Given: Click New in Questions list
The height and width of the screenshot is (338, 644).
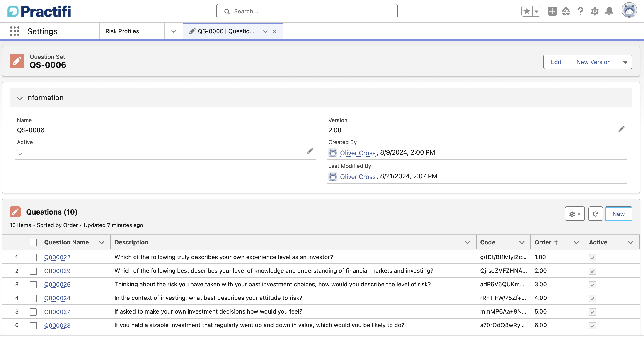Looking at the screenshot, I should click(x=618, y=214).
